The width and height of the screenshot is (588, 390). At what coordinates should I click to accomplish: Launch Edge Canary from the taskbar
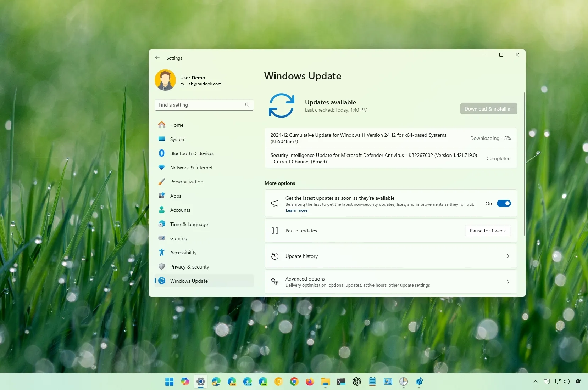[x=232, y=381]
